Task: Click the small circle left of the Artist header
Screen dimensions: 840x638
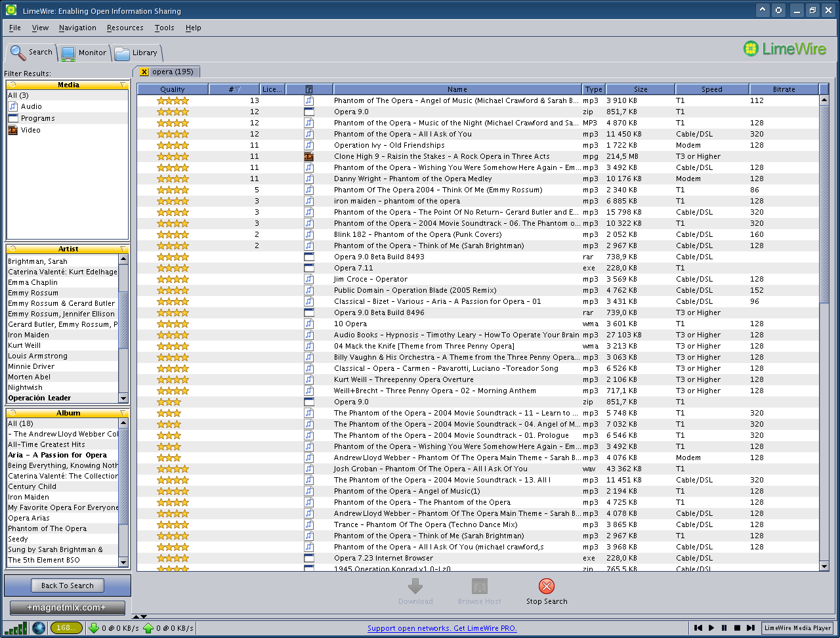Action: (12, 249)
